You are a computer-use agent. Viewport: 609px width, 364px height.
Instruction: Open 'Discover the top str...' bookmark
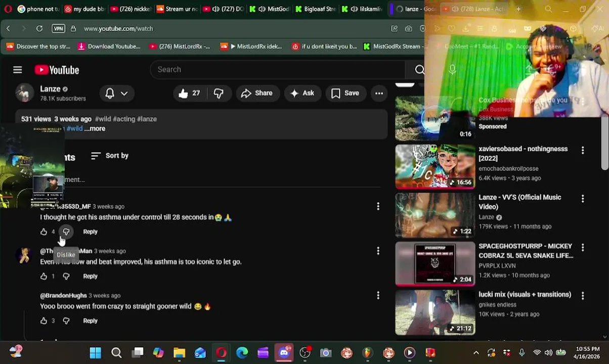(38, 47)
